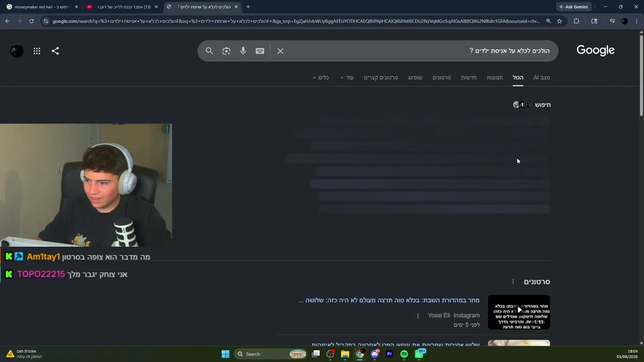Go back to the previous page
Screen dimensions: 644x362
[7, 21]
